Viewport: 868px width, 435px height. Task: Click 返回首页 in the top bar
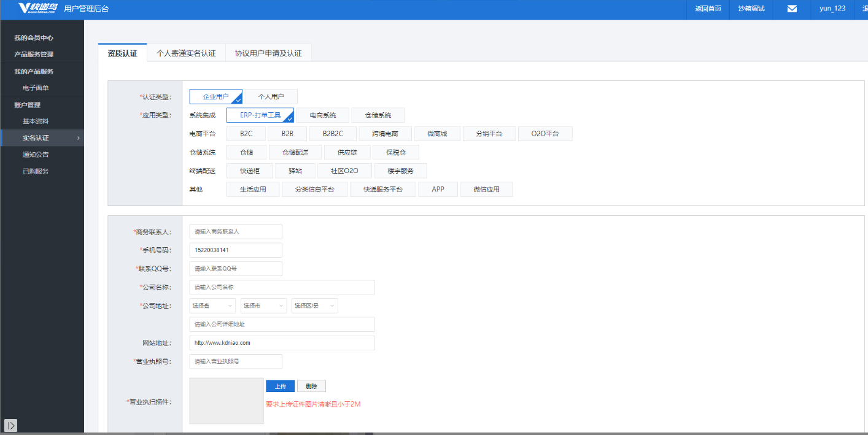(x=708, y=9)
